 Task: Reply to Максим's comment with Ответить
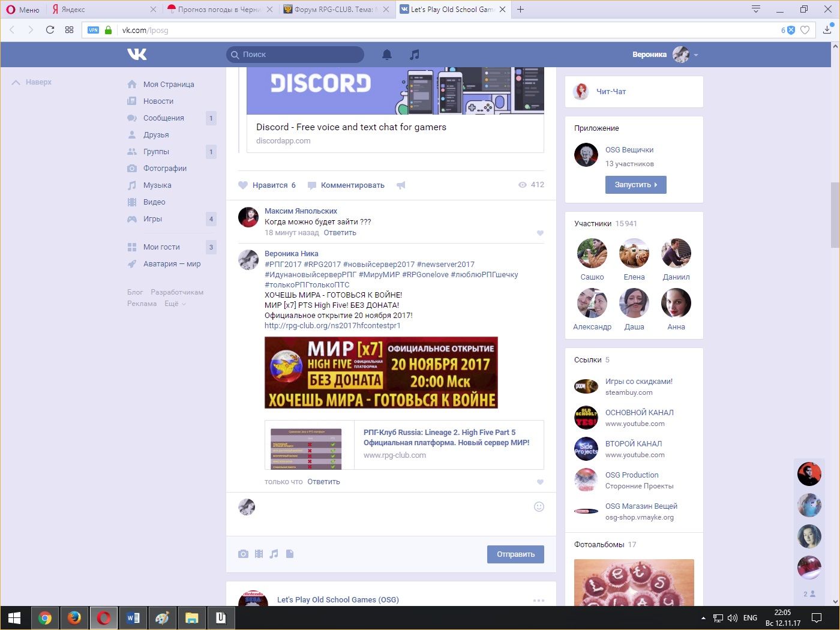(340, 233)
